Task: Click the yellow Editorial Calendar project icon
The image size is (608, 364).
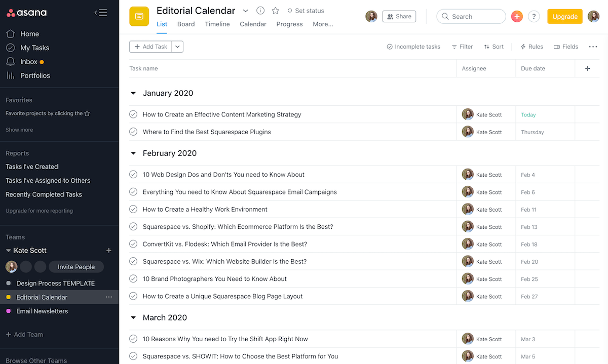Action: click(139, 16)
